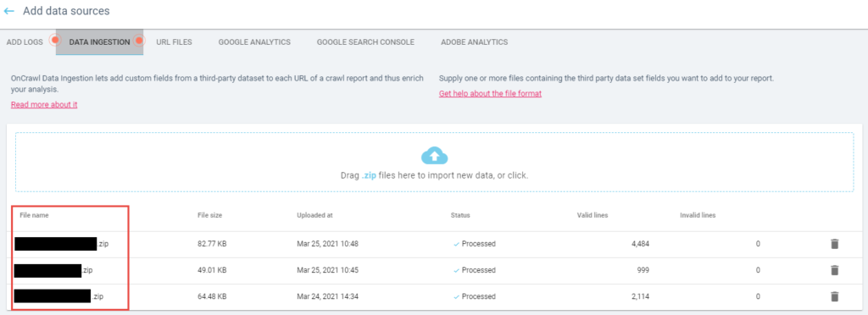Image resolution: width=868 pixels, height=315 pixels.
Task: Open the Google Analytics tab
Action: pyautogui.click(x=254, y=42)
